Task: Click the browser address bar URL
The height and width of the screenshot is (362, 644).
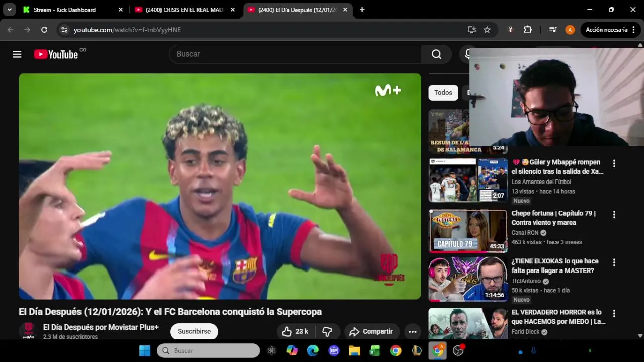Action: pos(127,30)
